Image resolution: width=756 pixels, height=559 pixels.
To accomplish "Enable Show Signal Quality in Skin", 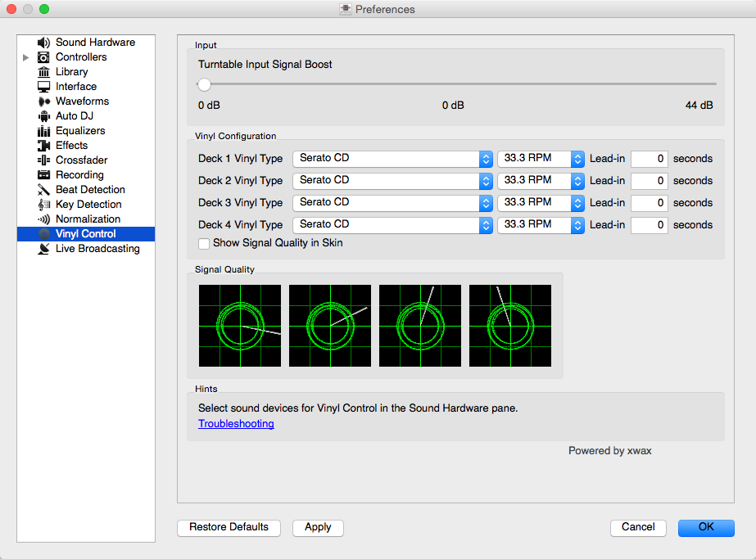I will tap(204, 243).
